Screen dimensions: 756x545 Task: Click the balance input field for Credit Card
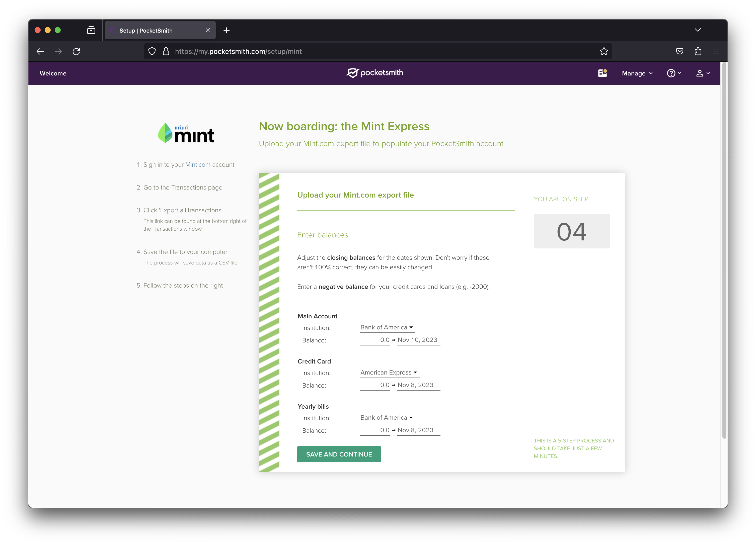(x=376, y=385)
